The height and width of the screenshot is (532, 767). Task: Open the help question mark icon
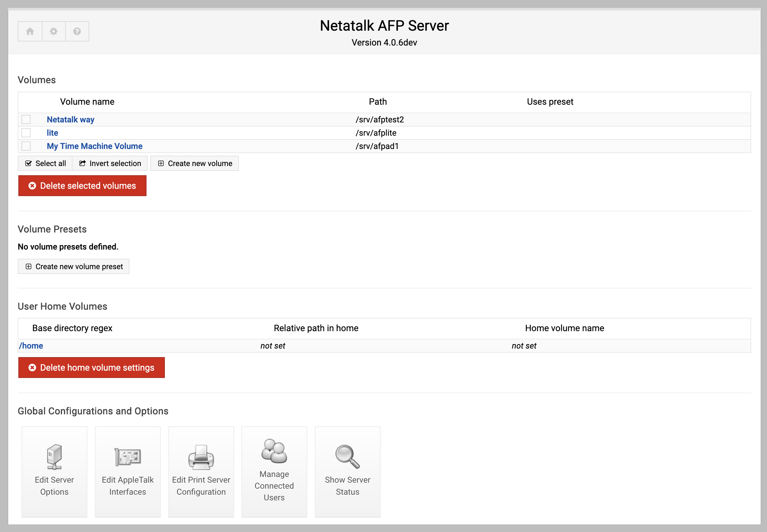pos(77,31)
